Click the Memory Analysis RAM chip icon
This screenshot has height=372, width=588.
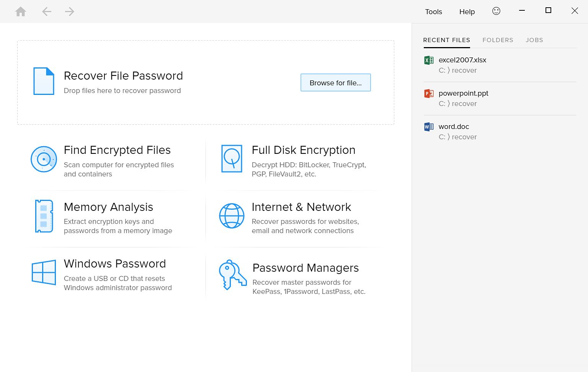(44, 216)
